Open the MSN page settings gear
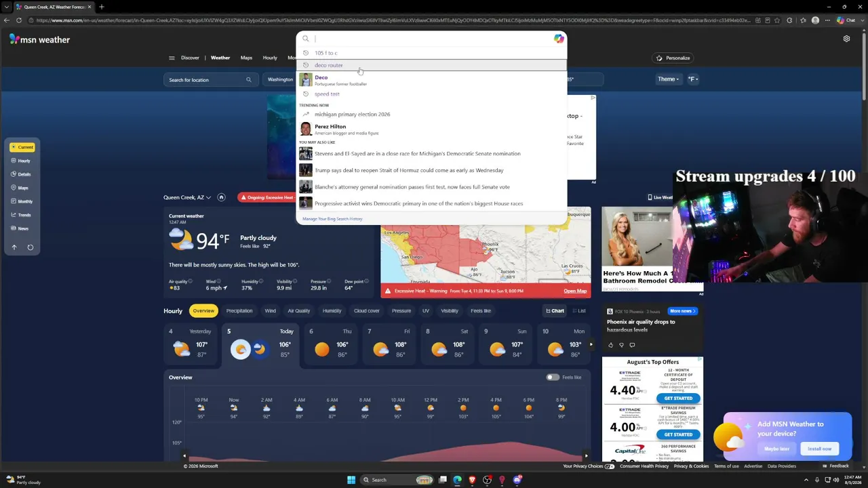This screenshot has height=488, width=868. [x=846, y=39]
